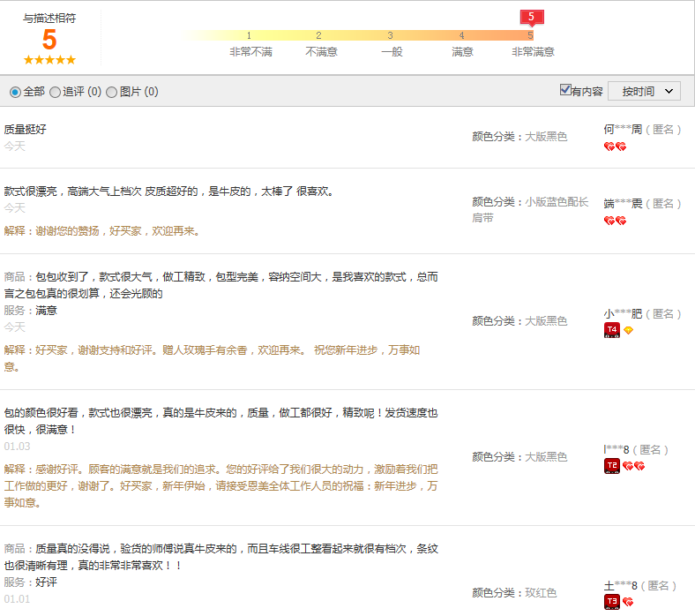Click the review starting 包包收到了
This screenshot has height=616, width=695.
click(220, 285)
